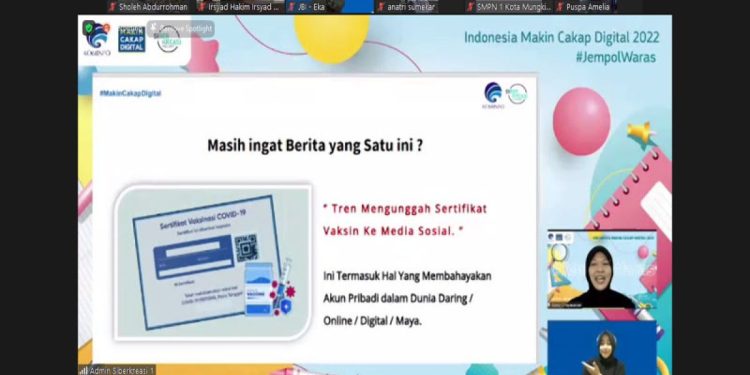Select the JBI - Eka participant tile
The width and height of the screenshot is (750, 375).
[330, 7]
